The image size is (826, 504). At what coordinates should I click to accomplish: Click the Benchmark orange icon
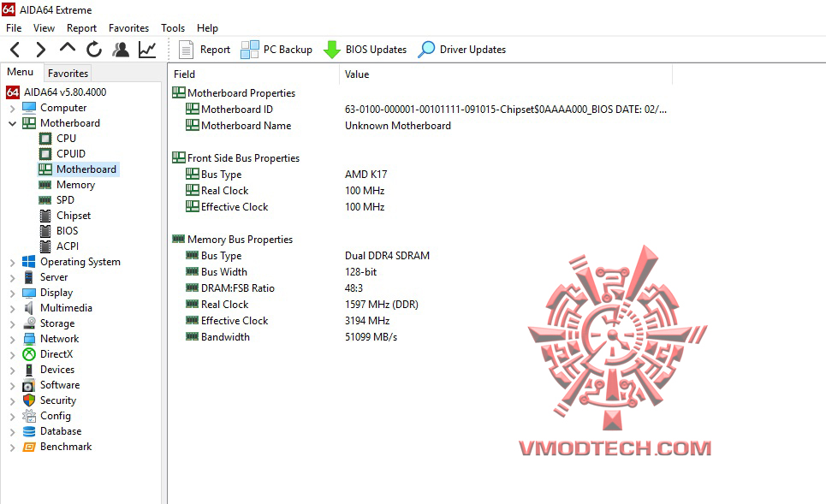tap(29, 448)
